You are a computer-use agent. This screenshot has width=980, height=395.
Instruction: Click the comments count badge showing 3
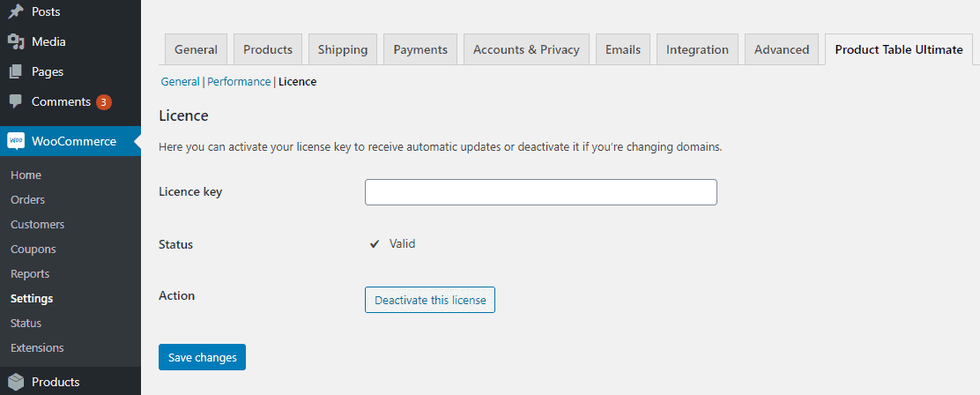coord(104,102)
